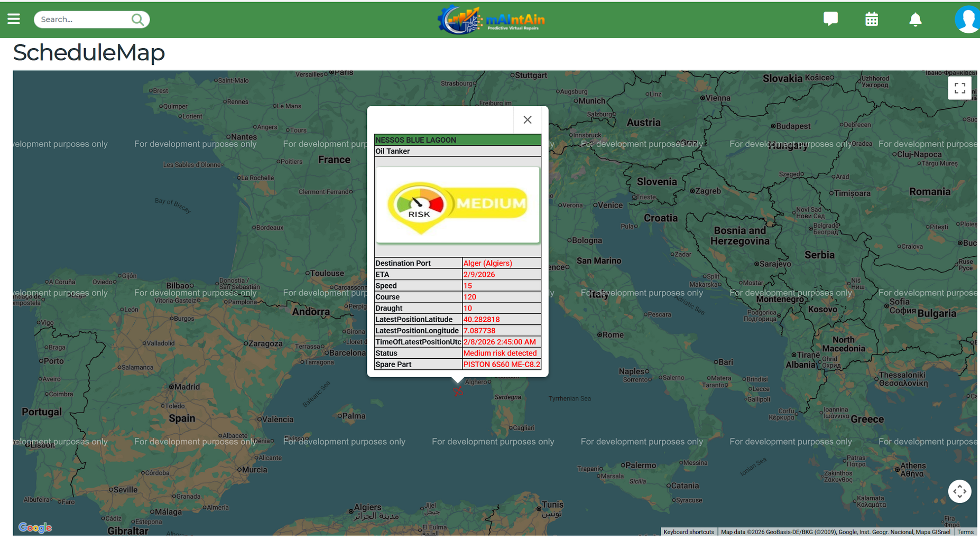Click the Spare Part PISTON 6S60 value
This screenshot has height=541, width=980.
pos(502,365)
